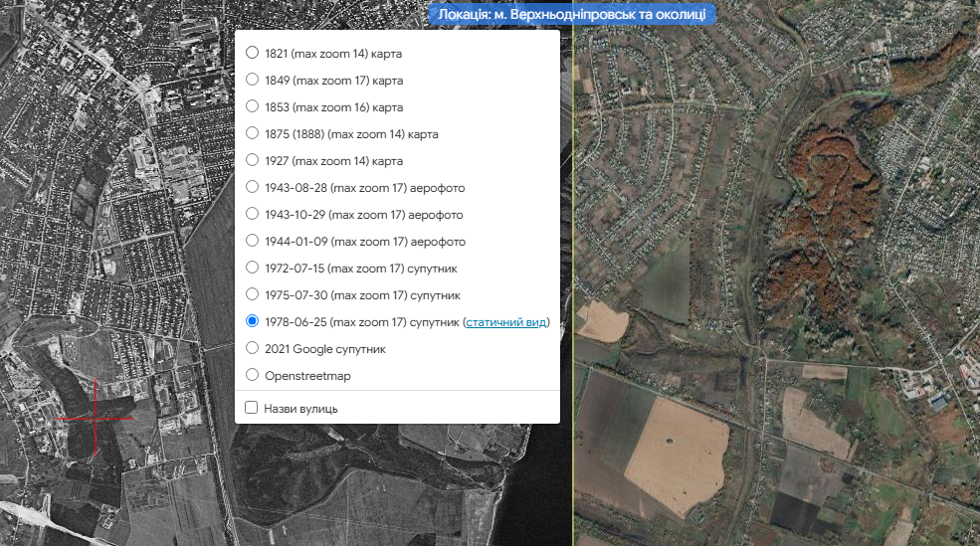
Task: Enable the 'Назви вулиць' checkbox
Action: coord(252,408)
